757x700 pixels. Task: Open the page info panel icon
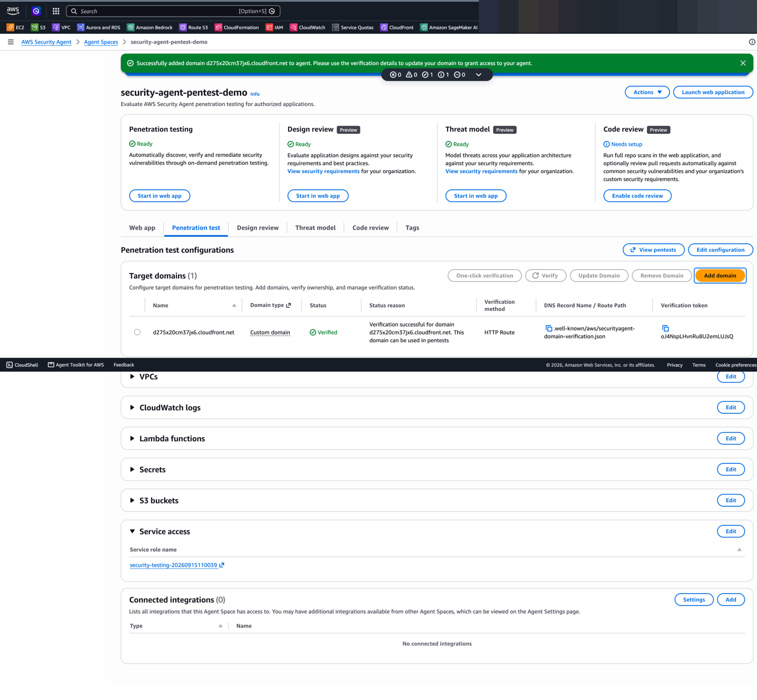(x=751, y=42)
